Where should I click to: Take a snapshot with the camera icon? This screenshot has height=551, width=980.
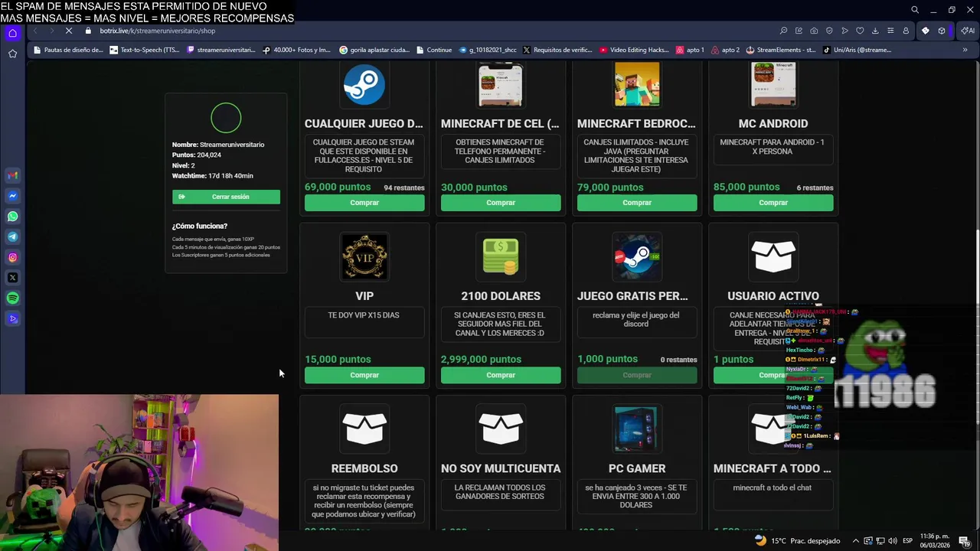point(814,31)
